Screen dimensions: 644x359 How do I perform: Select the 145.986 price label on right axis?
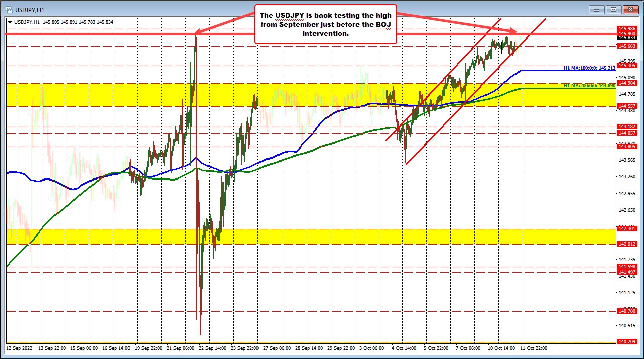pos(626,29)
